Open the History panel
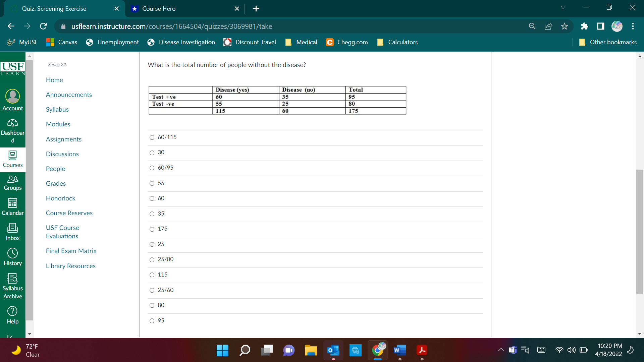The height and width of the screenshot is (362, 644). point(12,255)
